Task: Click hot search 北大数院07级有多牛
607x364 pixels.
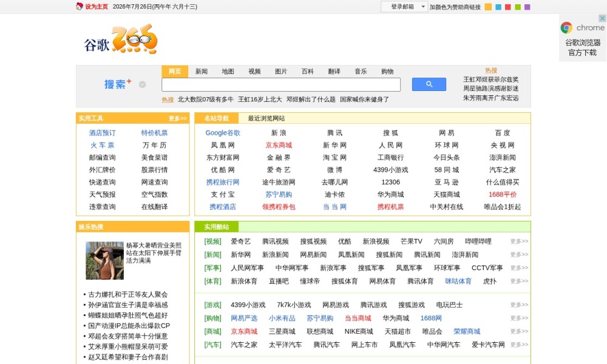Action: pos(206,99)
